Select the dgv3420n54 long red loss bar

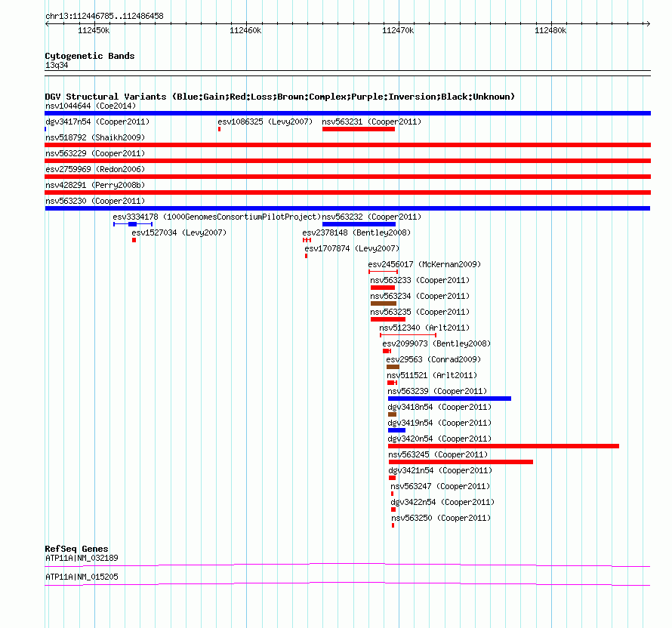point(504,446)
